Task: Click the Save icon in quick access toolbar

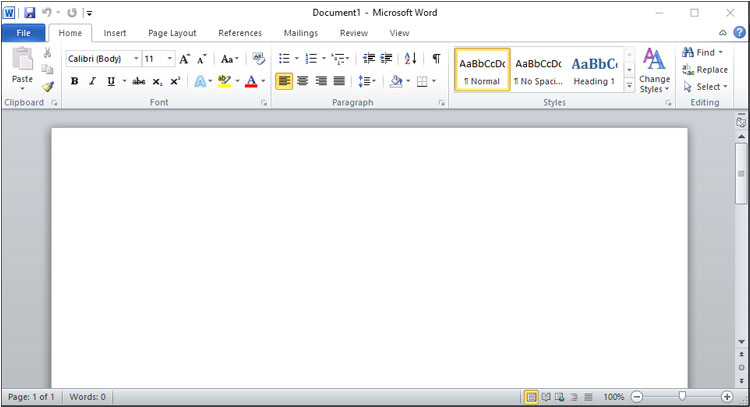Action: click(x=30, y=13)
